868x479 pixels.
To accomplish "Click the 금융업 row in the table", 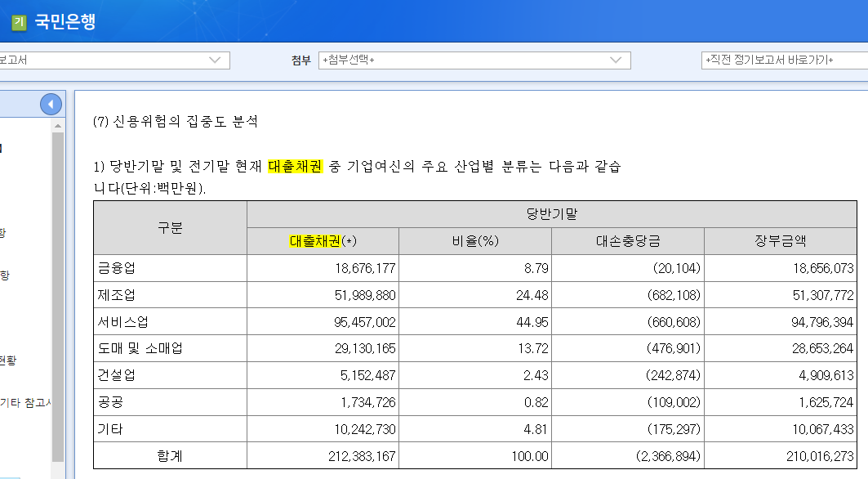I will (169, 268).
